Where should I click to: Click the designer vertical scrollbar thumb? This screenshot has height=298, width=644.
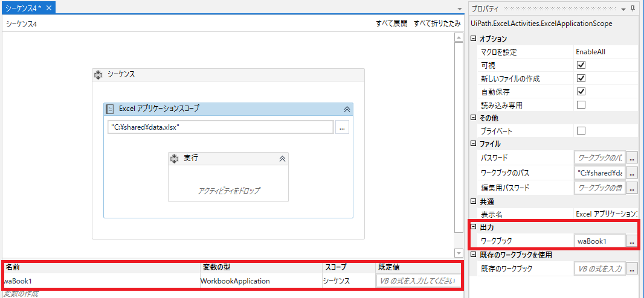[459, 136]
